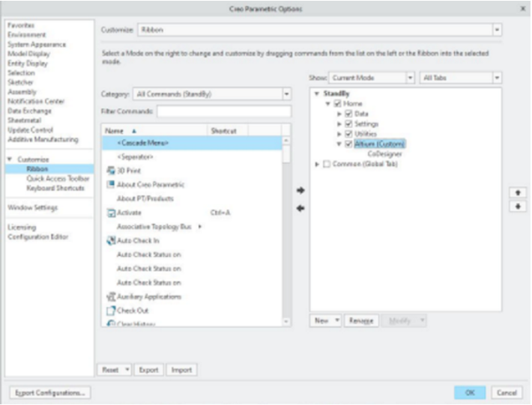This screenshot has width=532, height=405.
Task: Collapse the Home tree node
Action: 327,104
